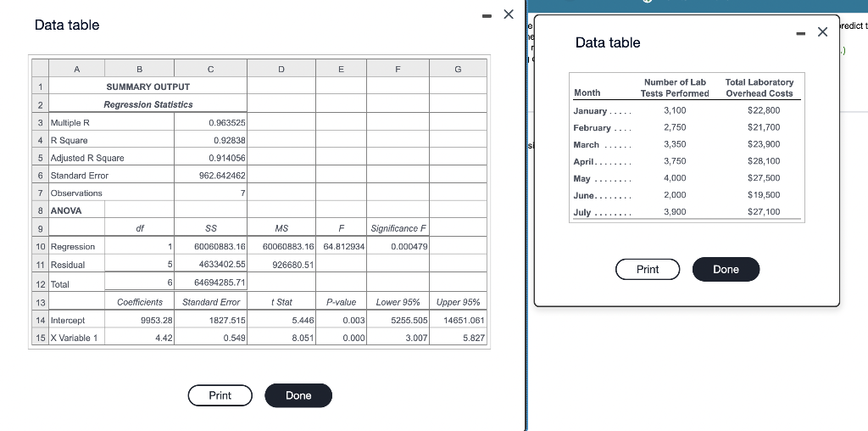
Task: Click the Adjusted R Square value 0.914056
Action: pos(227,158)
